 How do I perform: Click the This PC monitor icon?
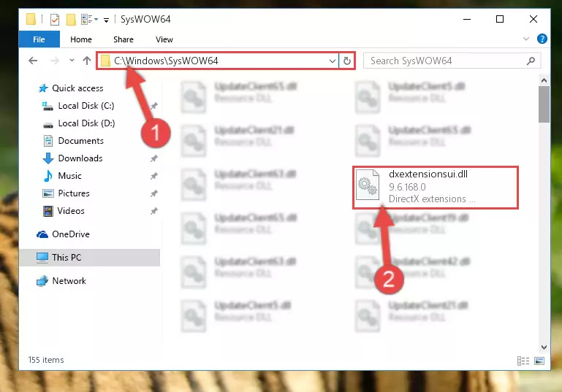tap(42, 258)
